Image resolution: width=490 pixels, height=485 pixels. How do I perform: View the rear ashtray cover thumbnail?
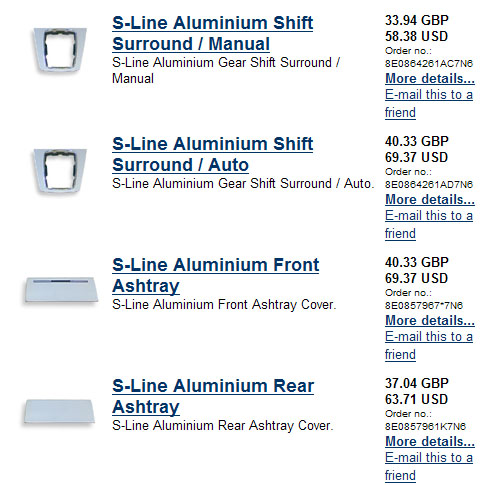[x=59, y=411]
